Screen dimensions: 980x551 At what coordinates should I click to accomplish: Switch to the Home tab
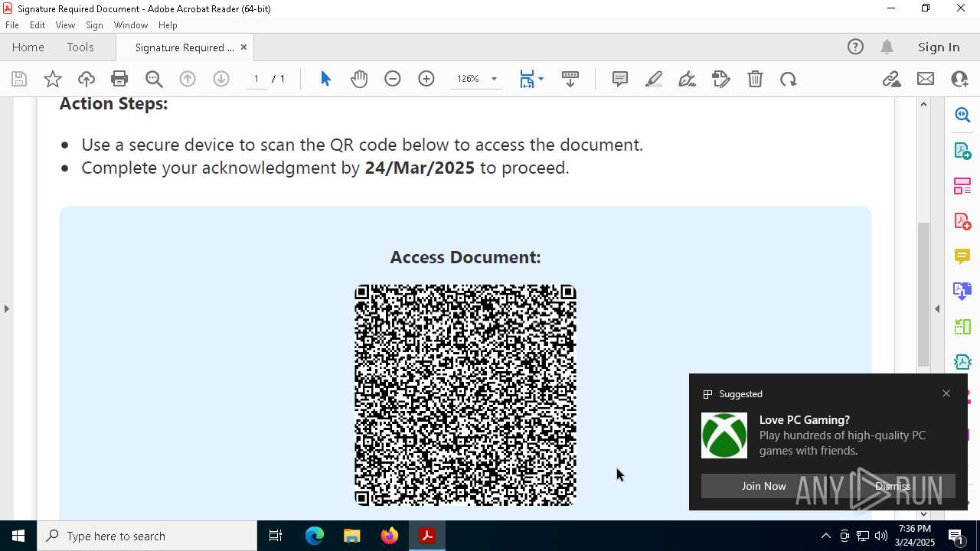coord(28,47)
